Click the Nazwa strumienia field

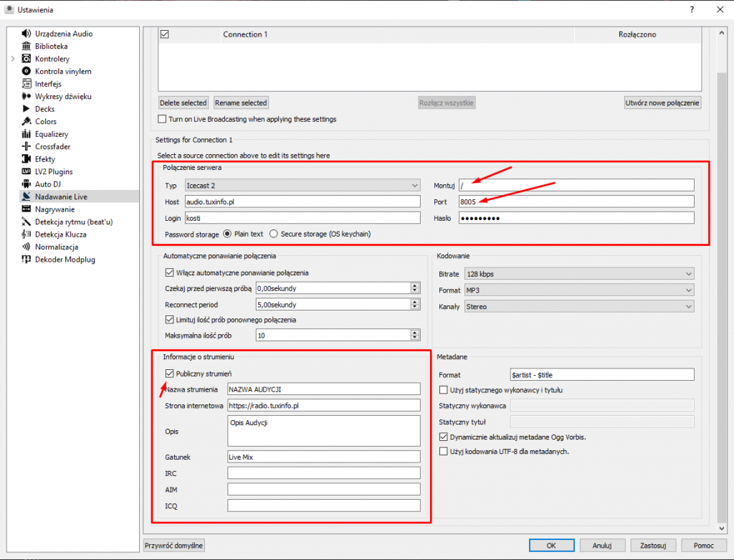[323, 389]
